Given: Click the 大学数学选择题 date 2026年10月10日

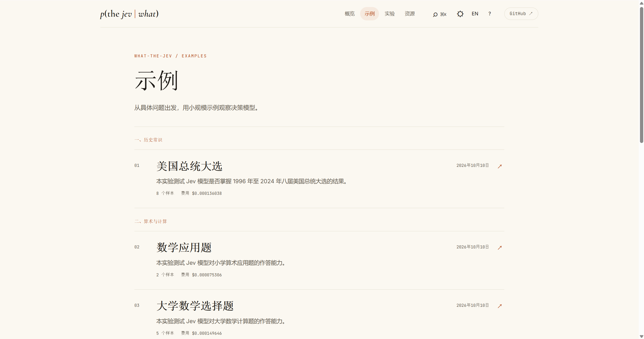Looking at the screenshot, I should point(473,305).
